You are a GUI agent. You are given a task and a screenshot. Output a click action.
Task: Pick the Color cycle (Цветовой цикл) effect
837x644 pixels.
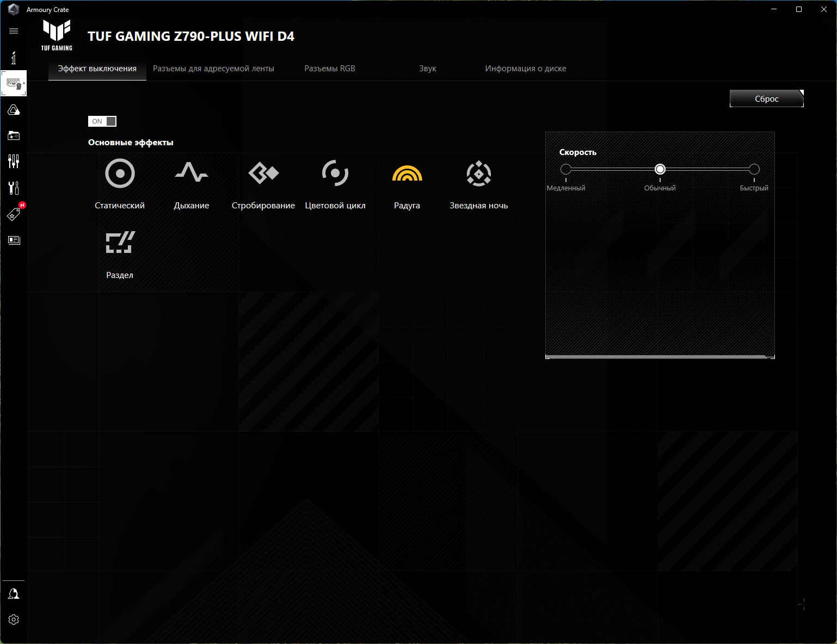pos(335,174)
